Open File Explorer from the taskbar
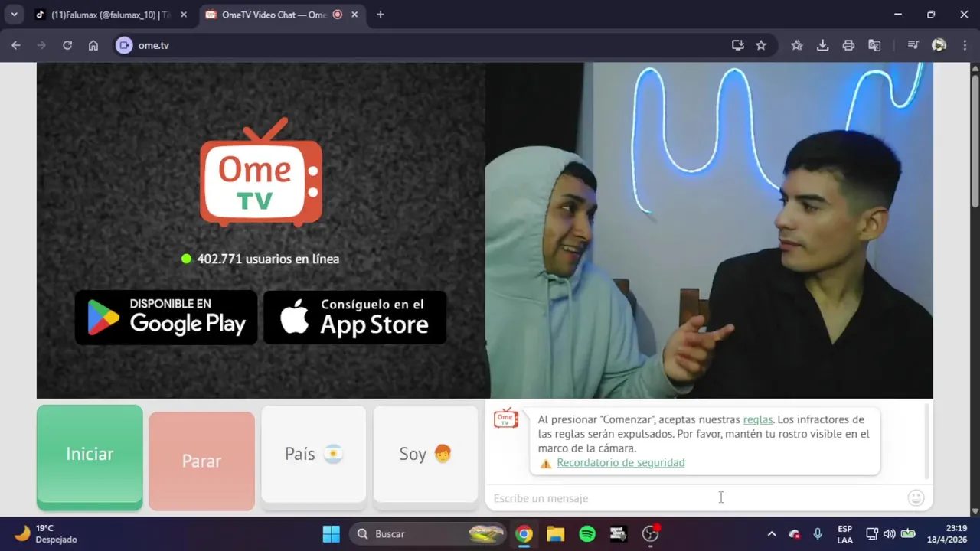The image size is (980, 551). (555, 534)
